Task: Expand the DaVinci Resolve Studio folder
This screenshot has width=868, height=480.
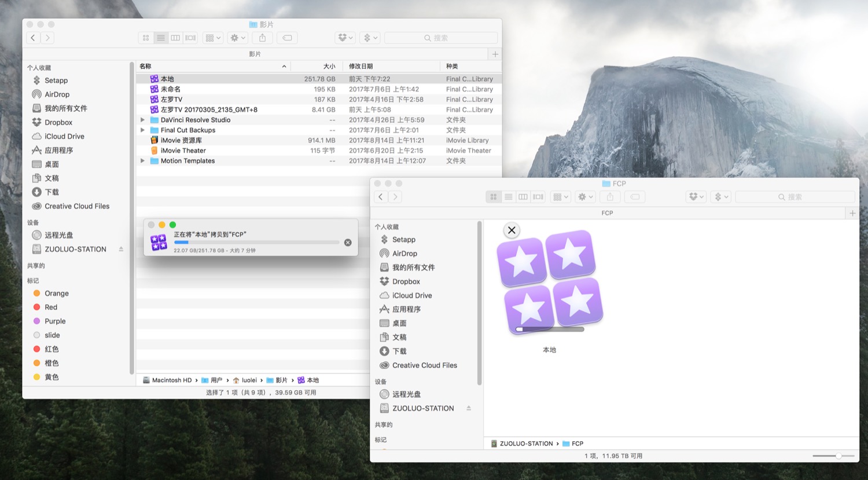Action: coord(142,120)
